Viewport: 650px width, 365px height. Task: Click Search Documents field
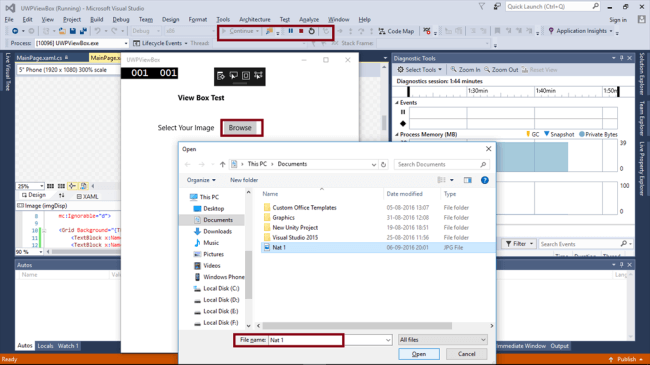[442, 164]
